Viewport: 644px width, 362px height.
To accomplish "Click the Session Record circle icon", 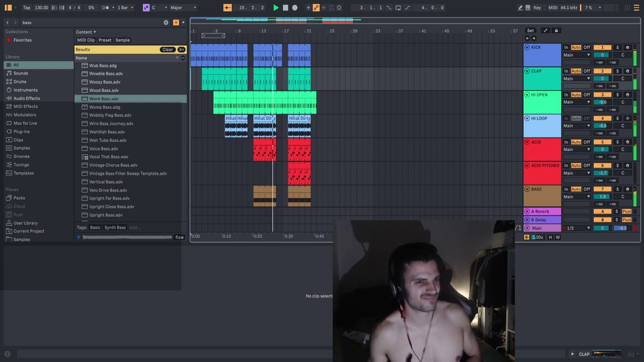I will coord(339,8).
